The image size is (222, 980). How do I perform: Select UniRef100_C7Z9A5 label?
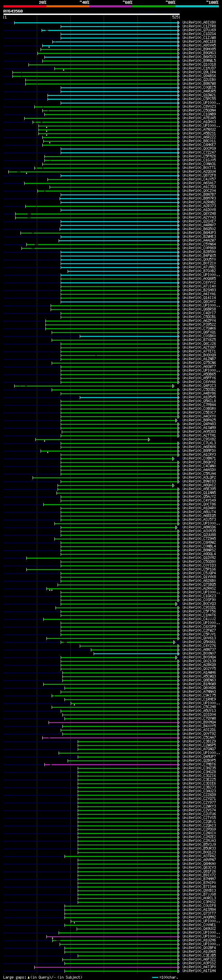199,540
